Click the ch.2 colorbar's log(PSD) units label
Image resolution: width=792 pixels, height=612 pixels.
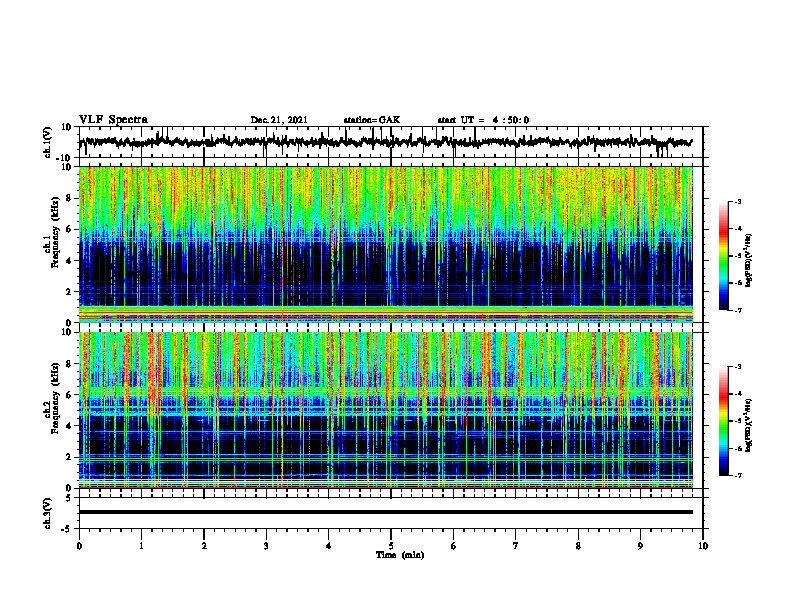(x=749, y=425)
